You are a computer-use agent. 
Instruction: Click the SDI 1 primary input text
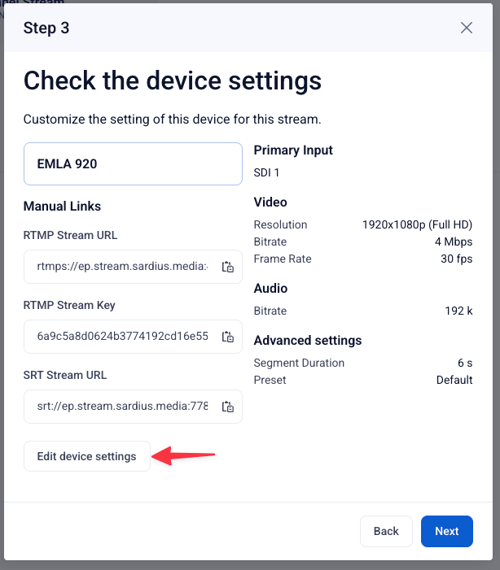266,173
